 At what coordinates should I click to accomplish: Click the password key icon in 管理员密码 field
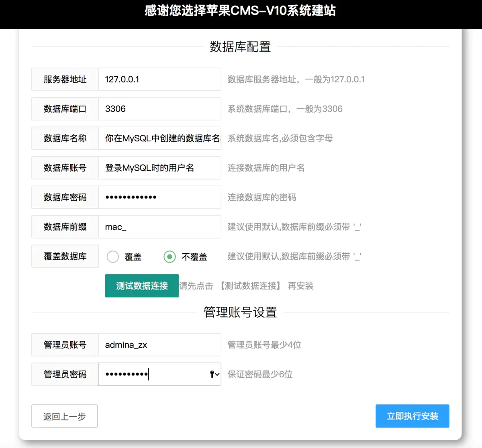[x=214, y=374]
